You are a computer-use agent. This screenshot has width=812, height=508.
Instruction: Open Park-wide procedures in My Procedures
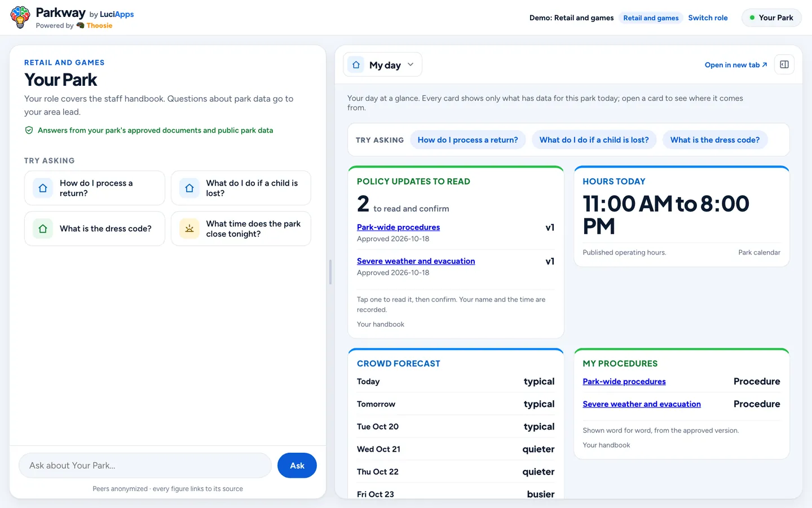coord(624,382)
